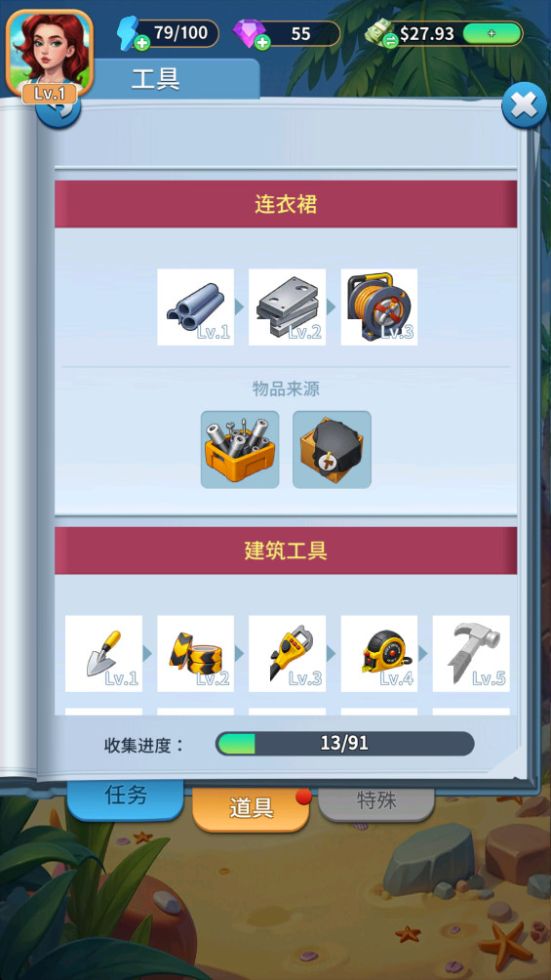Select the yellow clamp meter Lv.3

pos(288,654)
